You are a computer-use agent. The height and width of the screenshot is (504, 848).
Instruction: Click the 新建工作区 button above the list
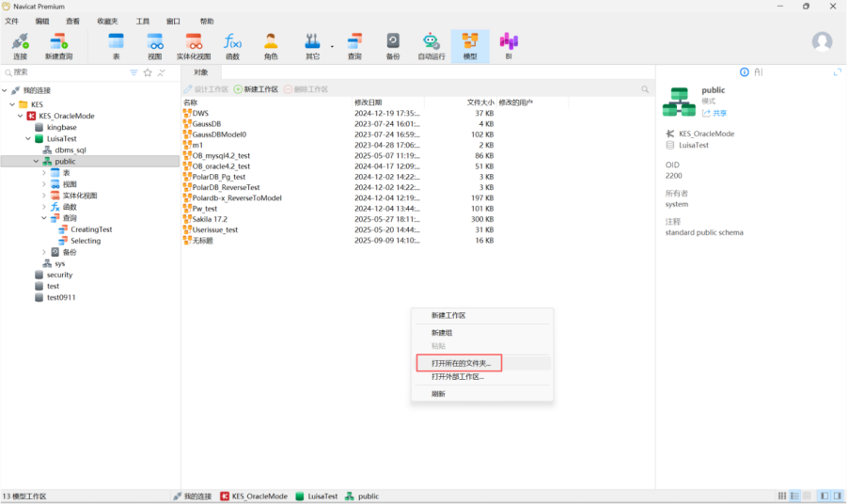coord(257,89)
